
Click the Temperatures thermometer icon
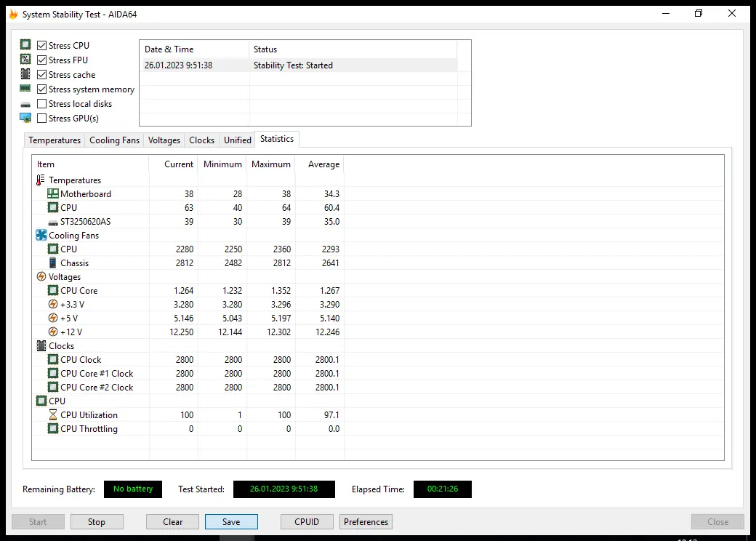41,180
